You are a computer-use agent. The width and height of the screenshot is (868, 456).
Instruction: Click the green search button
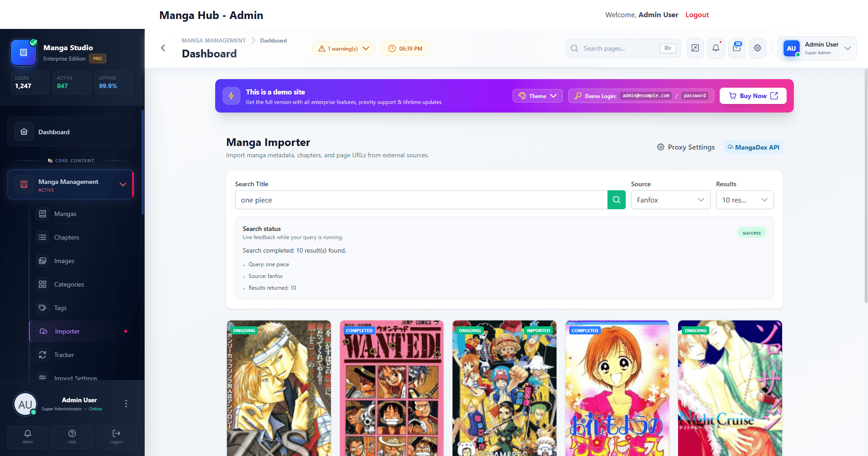pos(617,200)
